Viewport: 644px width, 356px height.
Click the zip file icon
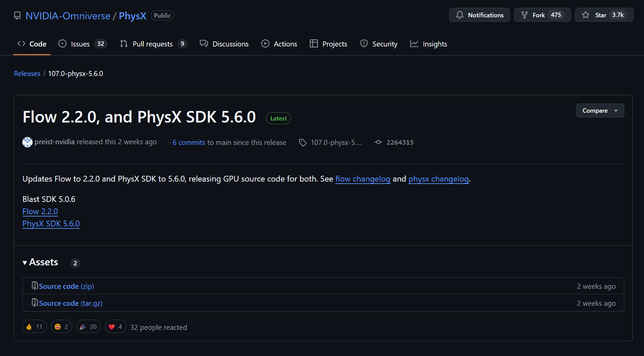pos(35,286)
